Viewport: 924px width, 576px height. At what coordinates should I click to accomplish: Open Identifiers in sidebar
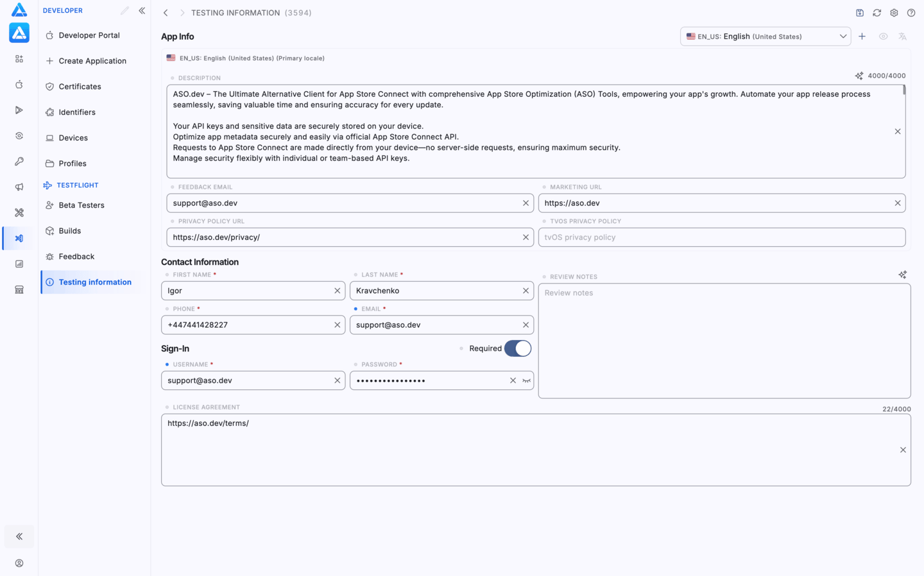[x=93, y=112]
